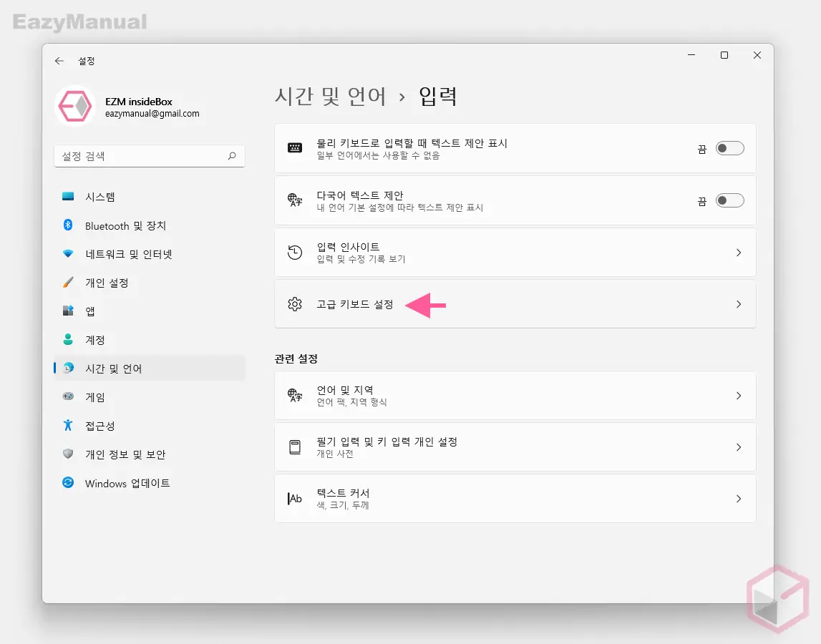Viewport: 821px width, 644px height.
Task: Click the multilingual text icon on 다국어 텍스트 제안
Action: pyautogui.click(x=295, y=200)
